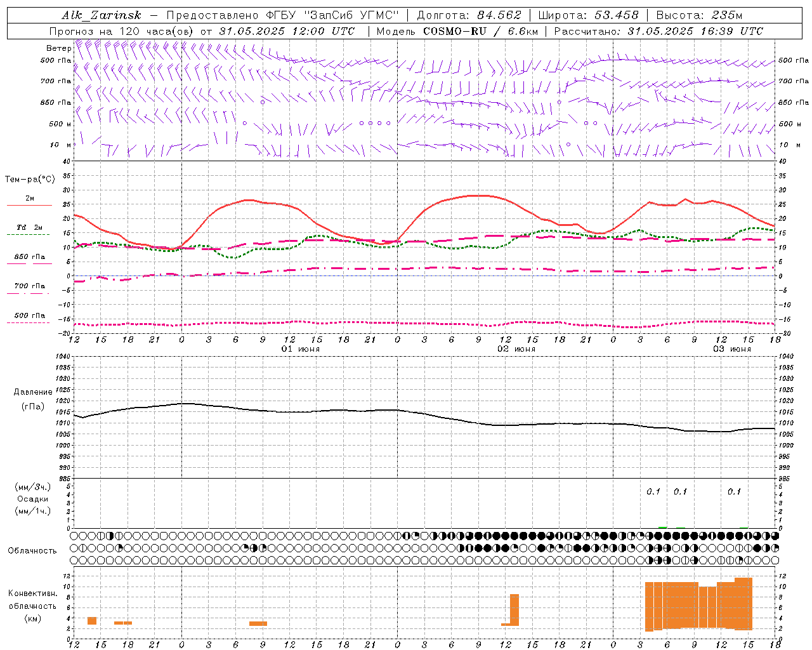
Task: Select the Долгота: 84.562 header value
Action: click(469, 15)
